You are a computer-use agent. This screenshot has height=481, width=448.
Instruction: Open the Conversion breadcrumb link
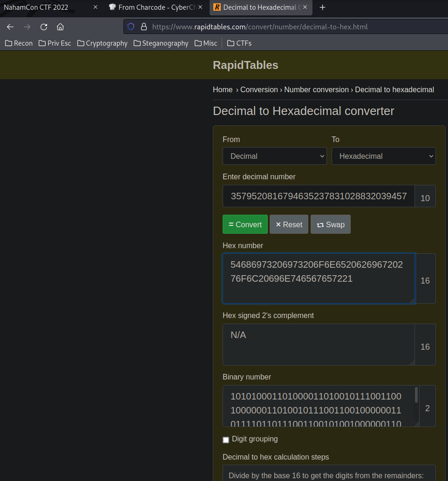pos(259,89)
